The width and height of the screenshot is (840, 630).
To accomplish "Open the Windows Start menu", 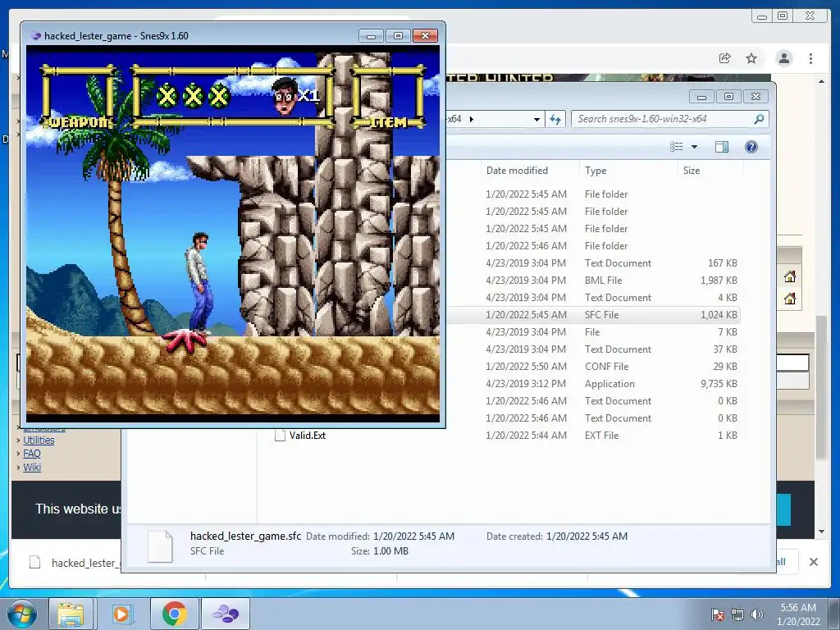I will click(22, 614).
